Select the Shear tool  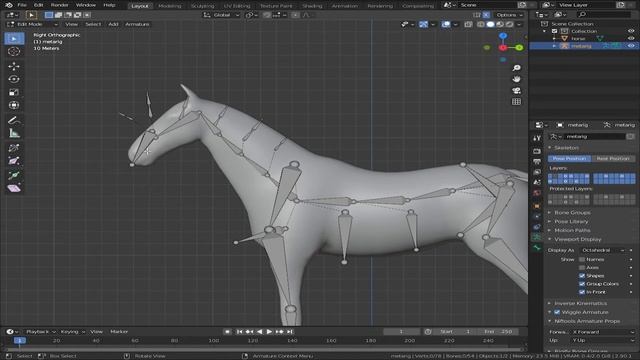(14, 188)
